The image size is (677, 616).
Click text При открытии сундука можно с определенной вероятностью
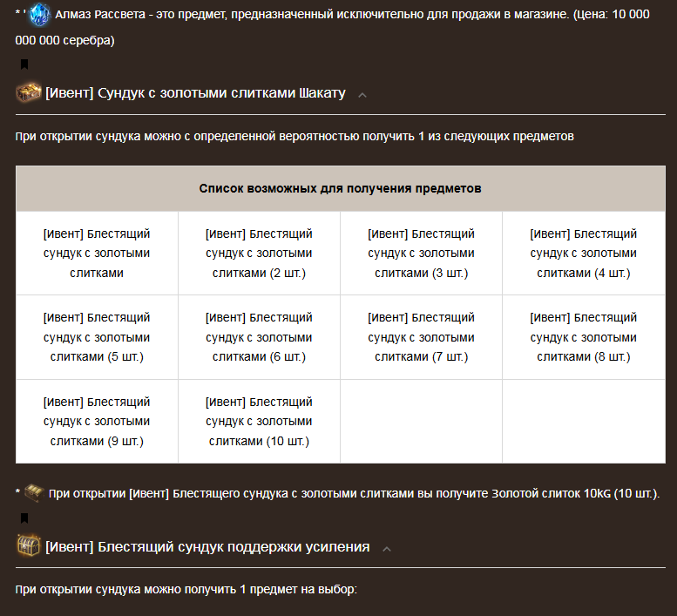coord(294,137)
